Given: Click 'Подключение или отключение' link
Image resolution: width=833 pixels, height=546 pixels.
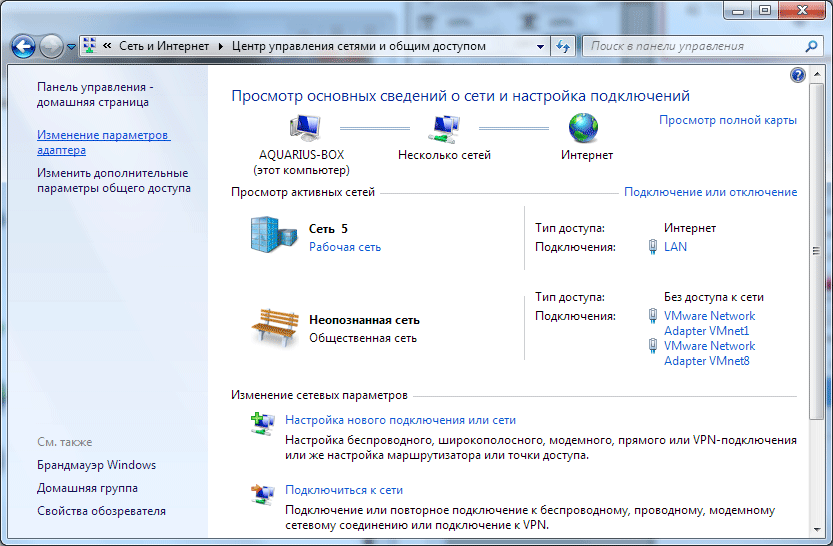Looking at the screenshot, I should tap(710, 192).
